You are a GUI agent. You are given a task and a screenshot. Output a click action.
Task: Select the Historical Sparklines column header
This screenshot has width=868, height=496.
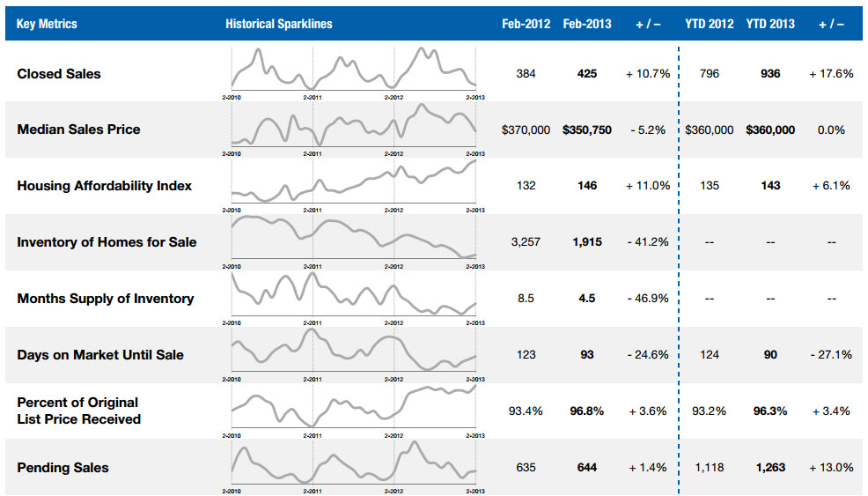click(x=278, y=24)
